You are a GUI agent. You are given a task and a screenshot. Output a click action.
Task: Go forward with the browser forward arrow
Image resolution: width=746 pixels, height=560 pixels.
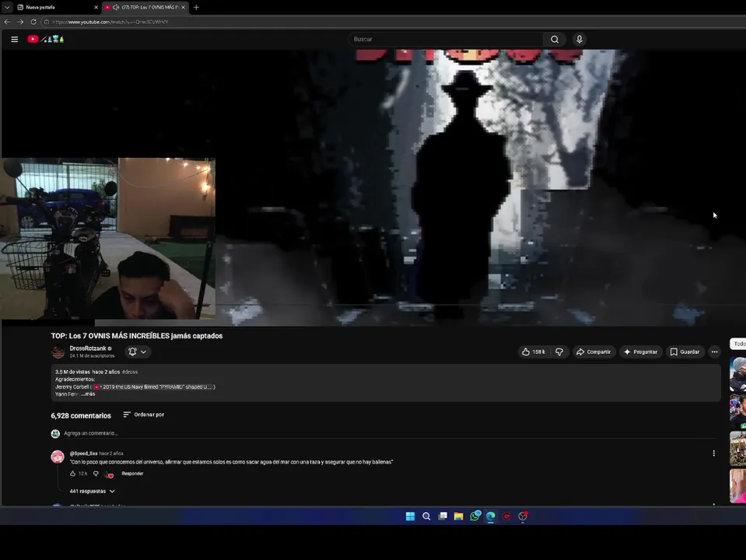20,22
